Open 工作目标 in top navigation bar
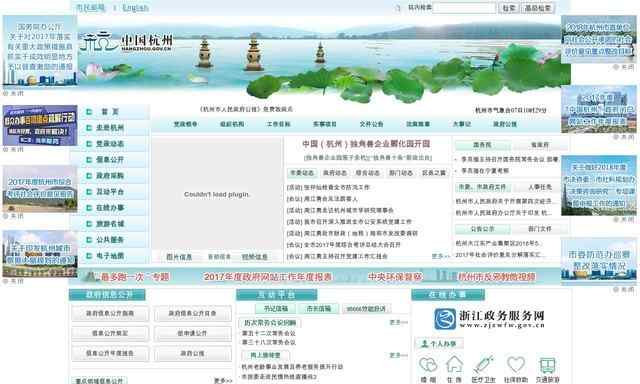The image size is (640, 384). pos(278,124)
